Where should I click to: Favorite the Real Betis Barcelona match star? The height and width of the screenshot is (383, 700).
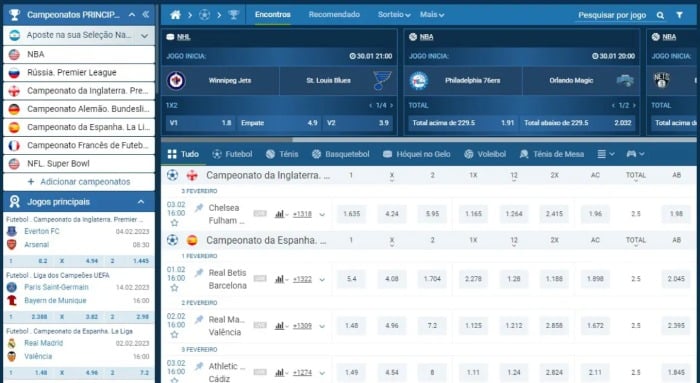point(175,287)
